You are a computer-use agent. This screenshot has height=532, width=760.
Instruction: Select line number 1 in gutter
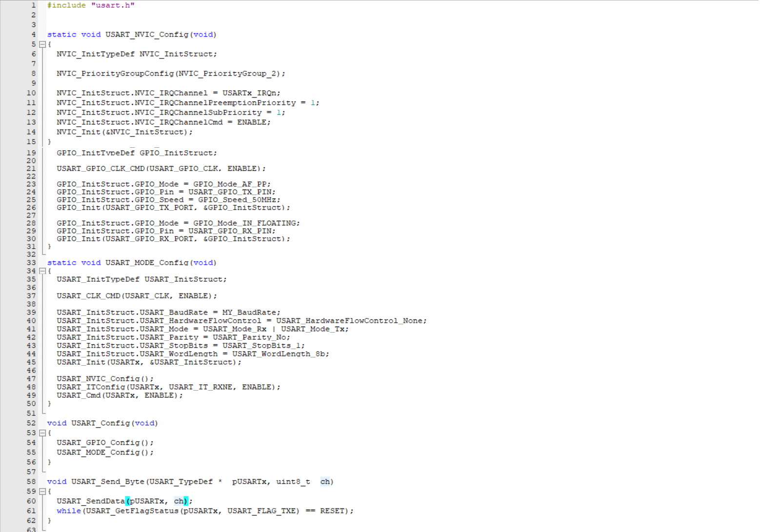click(x=34, y=5)
